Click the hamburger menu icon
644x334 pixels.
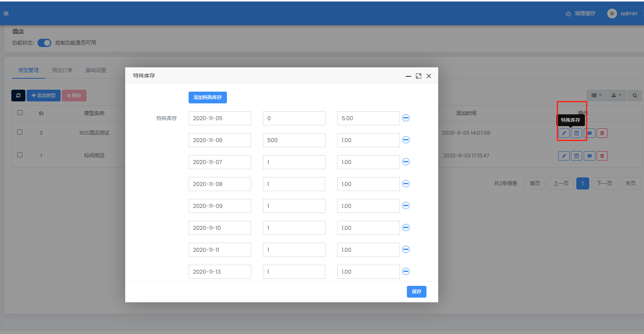(x=6, y=13)
